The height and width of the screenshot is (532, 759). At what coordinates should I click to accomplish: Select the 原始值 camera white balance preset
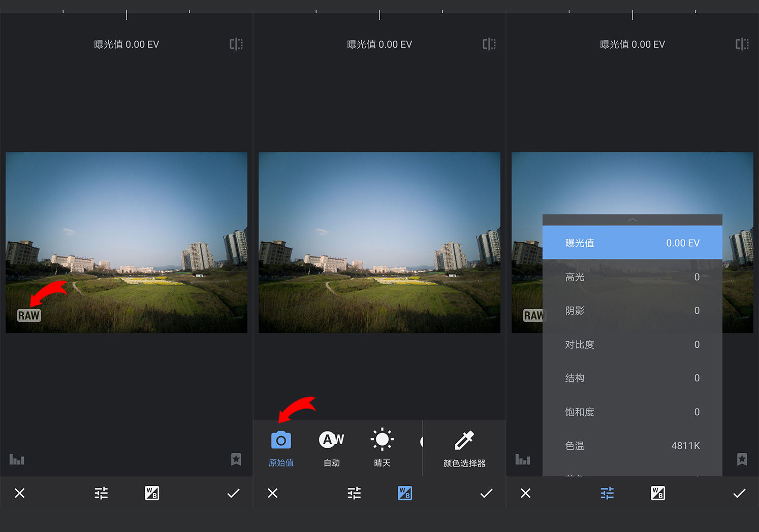[x=281, y=448]
